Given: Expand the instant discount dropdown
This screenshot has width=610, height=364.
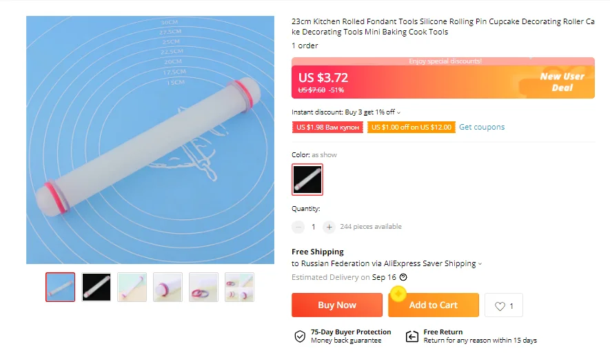Looking at the screenshot, I should click(398, 112).
